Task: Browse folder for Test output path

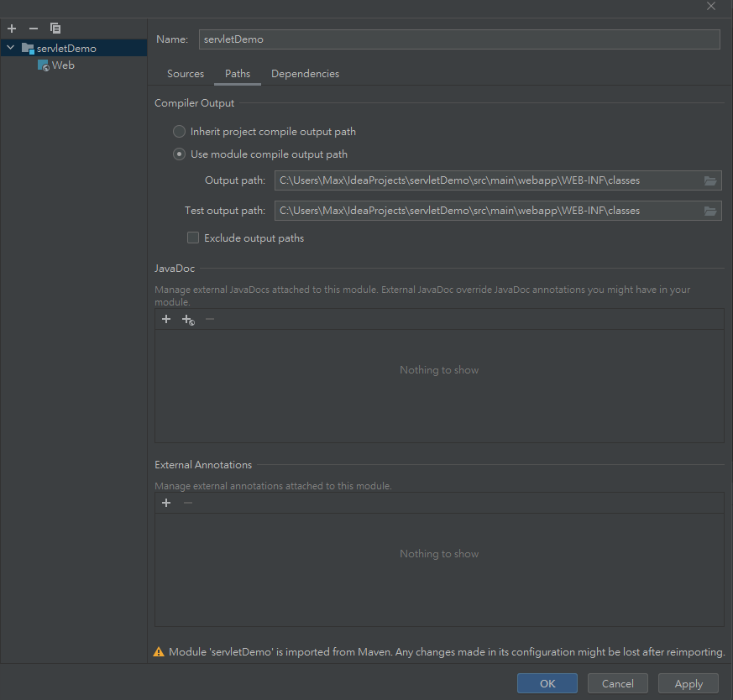Action: [710, 212]
